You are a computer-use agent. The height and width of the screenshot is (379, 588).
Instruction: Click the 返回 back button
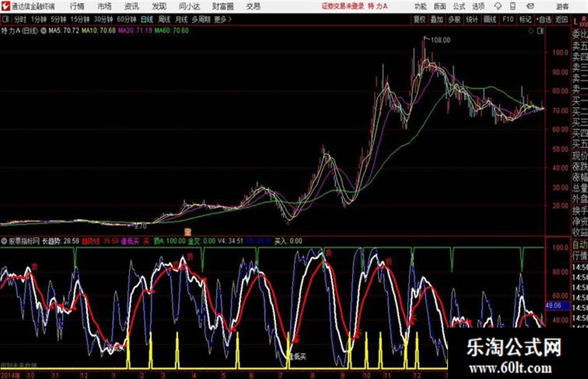[x=561, y=19]
